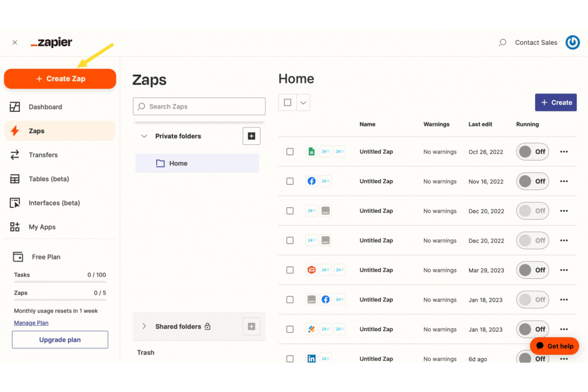Click the LinkedIn icon in 6d ago row
This screenshot has width=588, height=392.
pyautogui.click(x=311, y=359)
